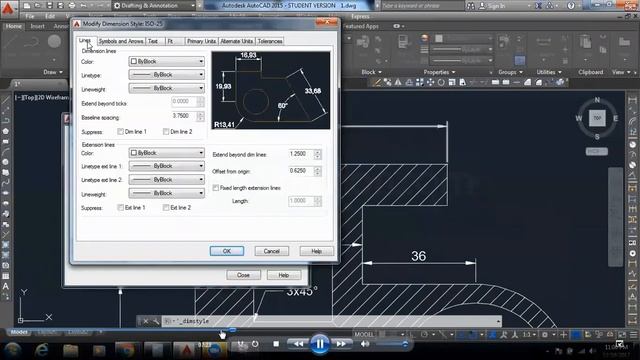Expand the Properties panel title dropdown
The image size is (640, 360).
tap(439, 72)
